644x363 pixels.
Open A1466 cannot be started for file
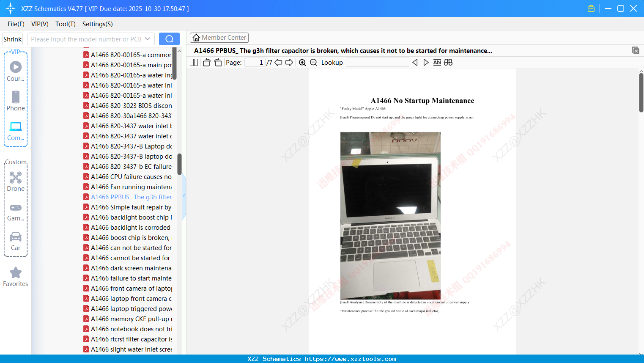[128, 258]
